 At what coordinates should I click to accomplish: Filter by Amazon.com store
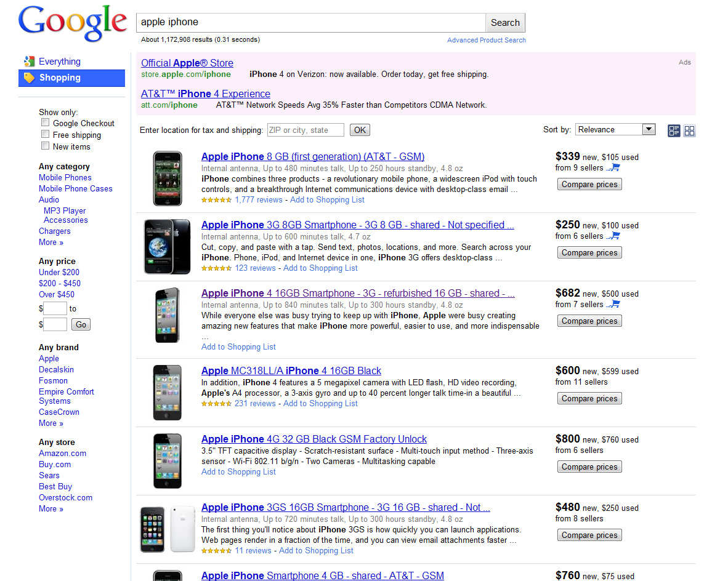click(x=63, y=454)
